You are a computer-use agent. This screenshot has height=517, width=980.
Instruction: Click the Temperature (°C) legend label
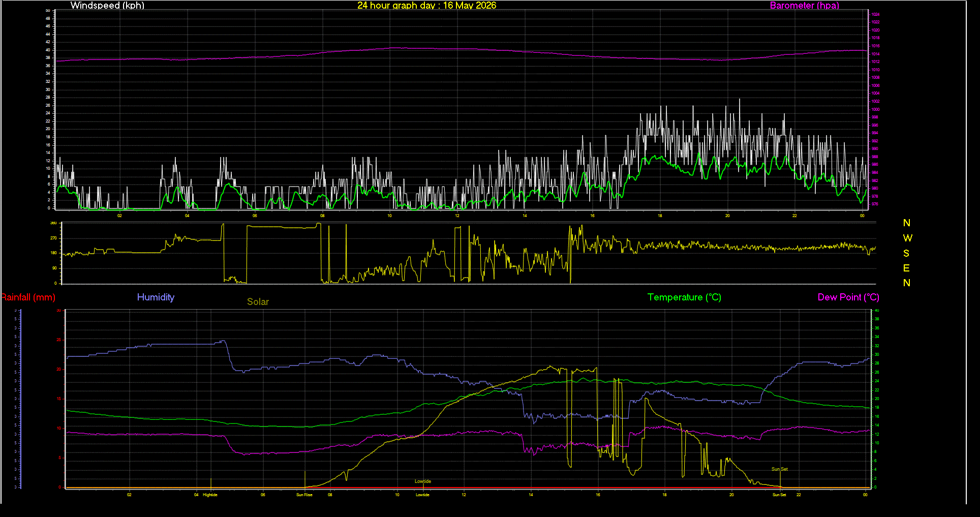pos(684,297)
